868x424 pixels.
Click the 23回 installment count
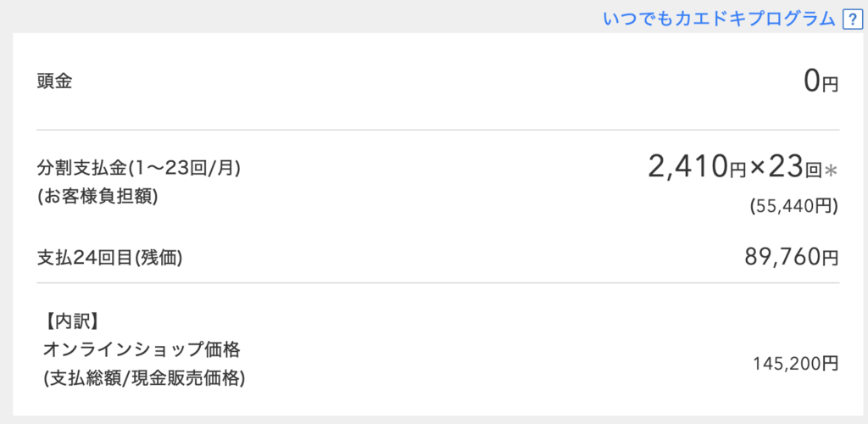click(x=794, y=167)
